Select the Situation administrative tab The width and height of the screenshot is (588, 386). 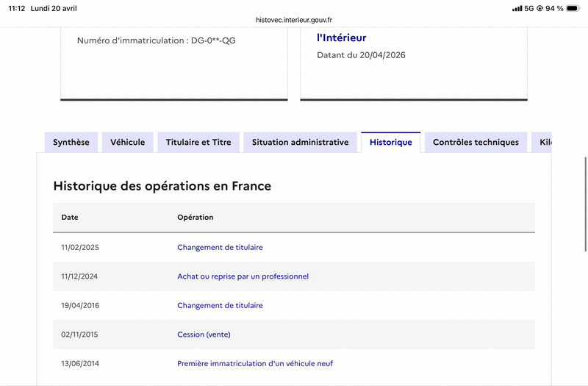(301, 142)
